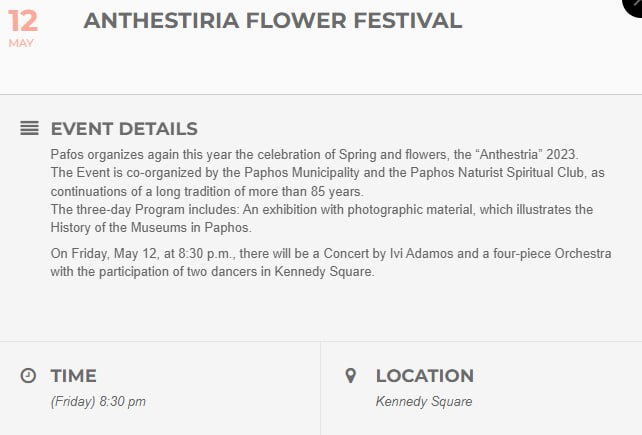Screen dimensions: 642x435
Task: Select the "(Friday) 8:30 pm" time text
Action: [x=98, y=402]
